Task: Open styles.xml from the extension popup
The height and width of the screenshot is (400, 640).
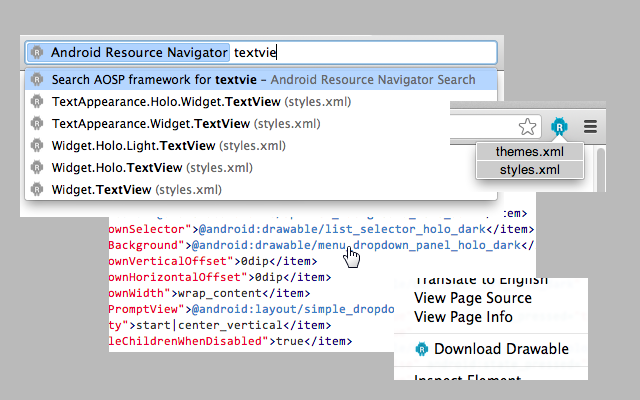Action: tap(530, 170)
